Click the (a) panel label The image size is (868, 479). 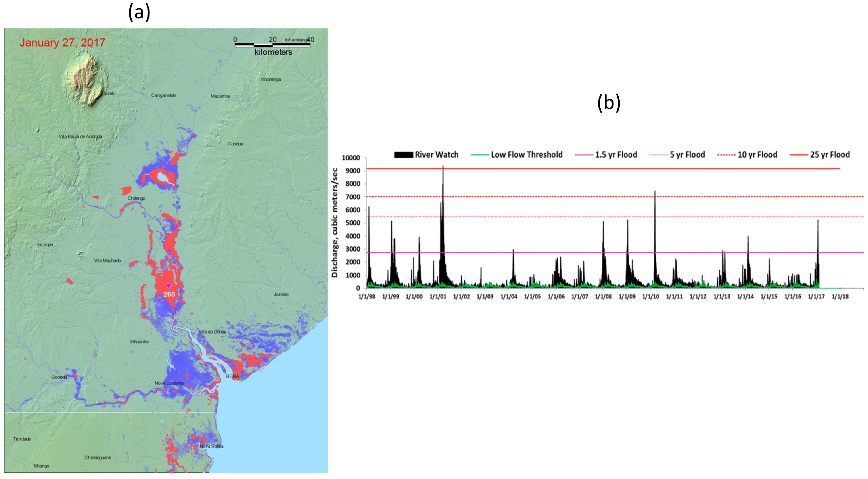pyautogui.click(x=139, y=13)
